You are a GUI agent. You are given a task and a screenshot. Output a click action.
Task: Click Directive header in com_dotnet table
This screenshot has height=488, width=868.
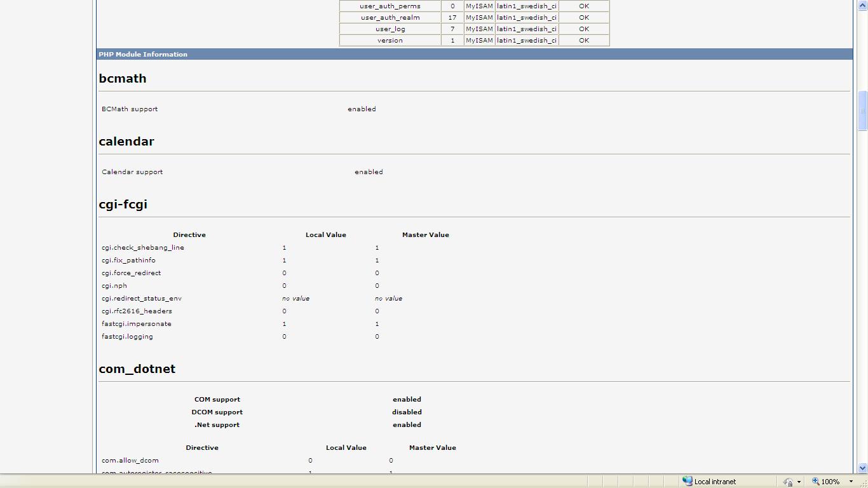pos(202,447)
